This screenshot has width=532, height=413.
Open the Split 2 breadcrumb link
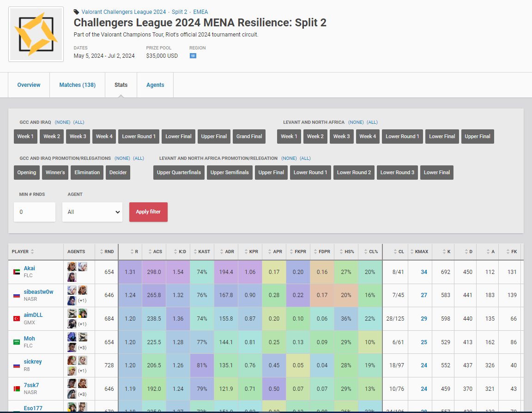pos(180,12)
